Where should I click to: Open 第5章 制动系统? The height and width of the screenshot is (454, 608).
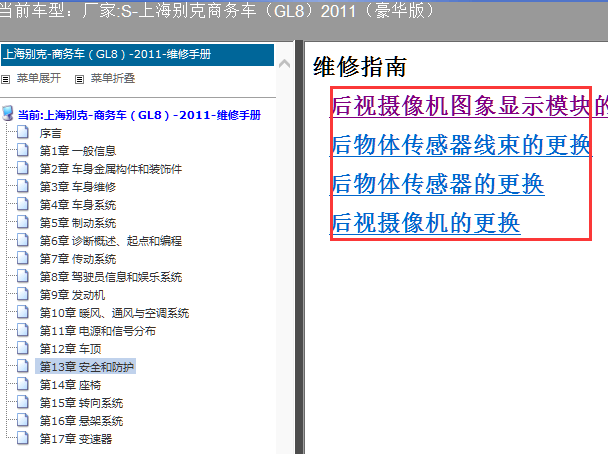point(78,223)
